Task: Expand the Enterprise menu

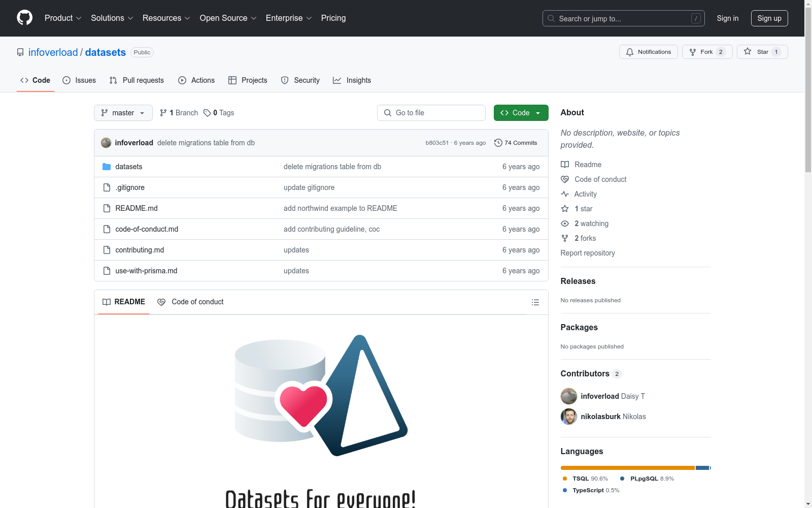Action: (289, 18)
